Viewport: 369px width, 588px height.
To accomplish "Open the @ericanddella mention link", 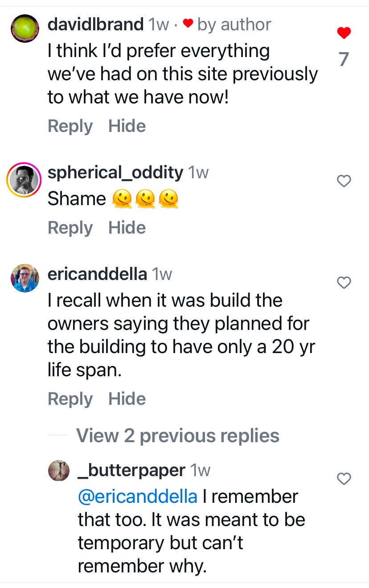I will tap(137, 497).
